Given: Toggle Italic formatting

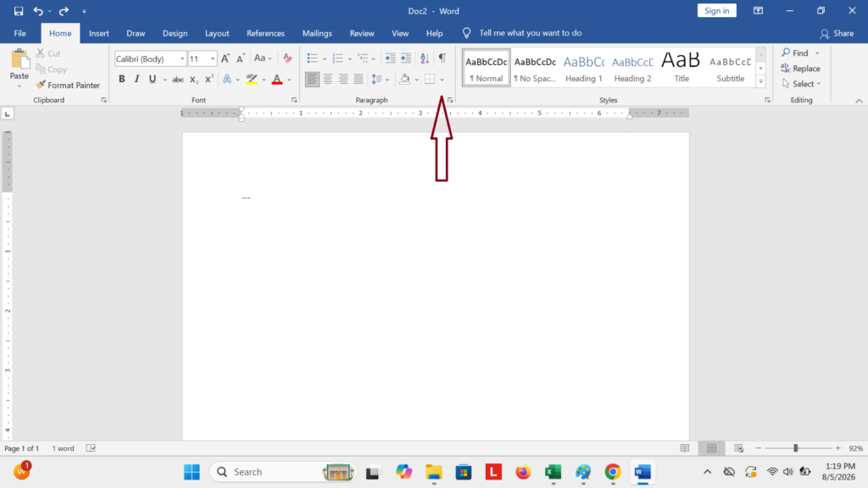Looking at the screenshot, I should point(136,79).
